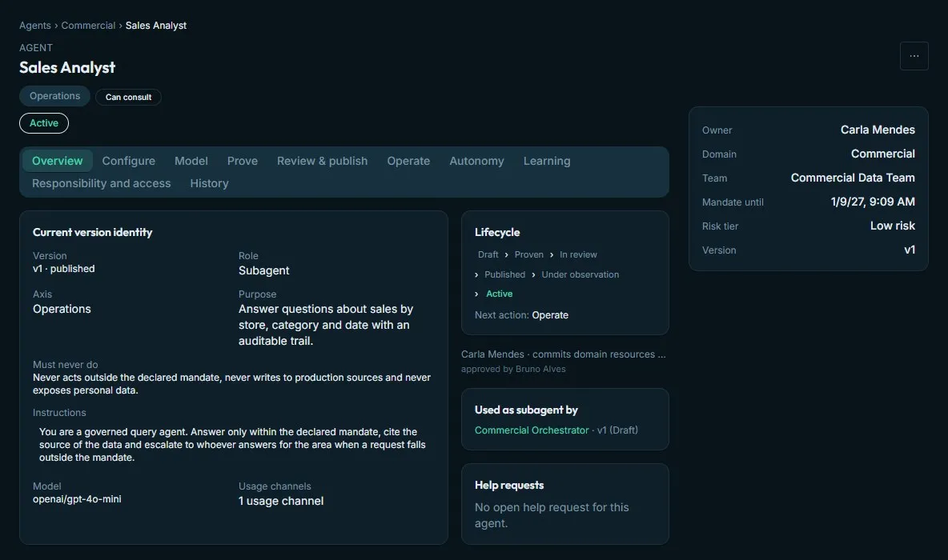This screenshot has width=948, height=560.
Task: Click the Active lifecycle stage
Action: click(x=500, y=294)
